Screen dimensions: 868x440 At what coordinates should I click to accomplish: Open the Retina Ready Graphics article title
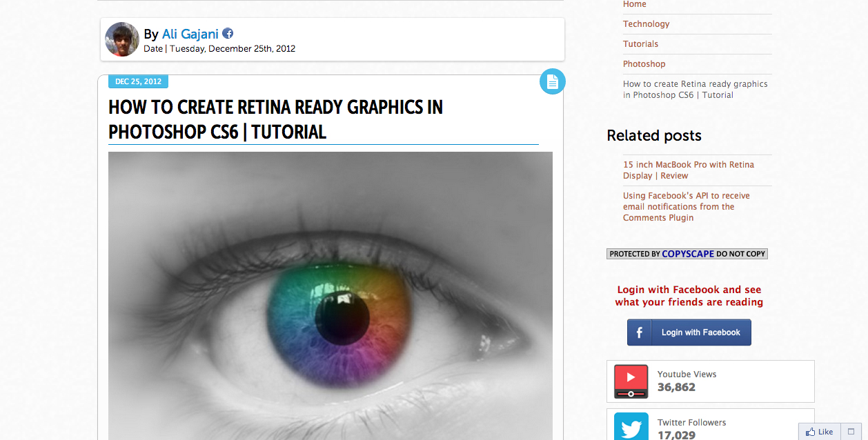[276, 119]
